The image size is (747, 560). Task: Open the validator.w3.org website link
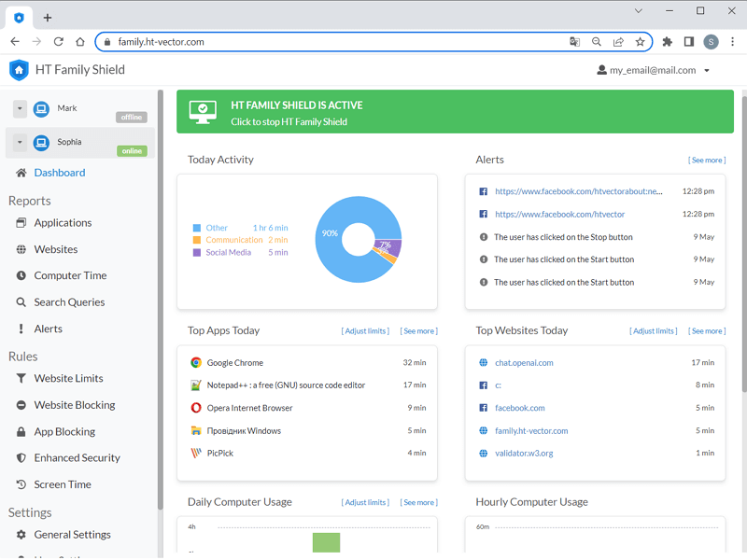(x=524, y=454)
